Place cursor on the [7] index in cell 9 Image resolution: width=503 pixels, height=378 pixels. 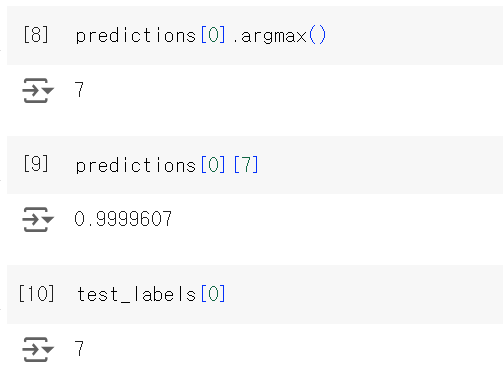click(x=246, y=164)
